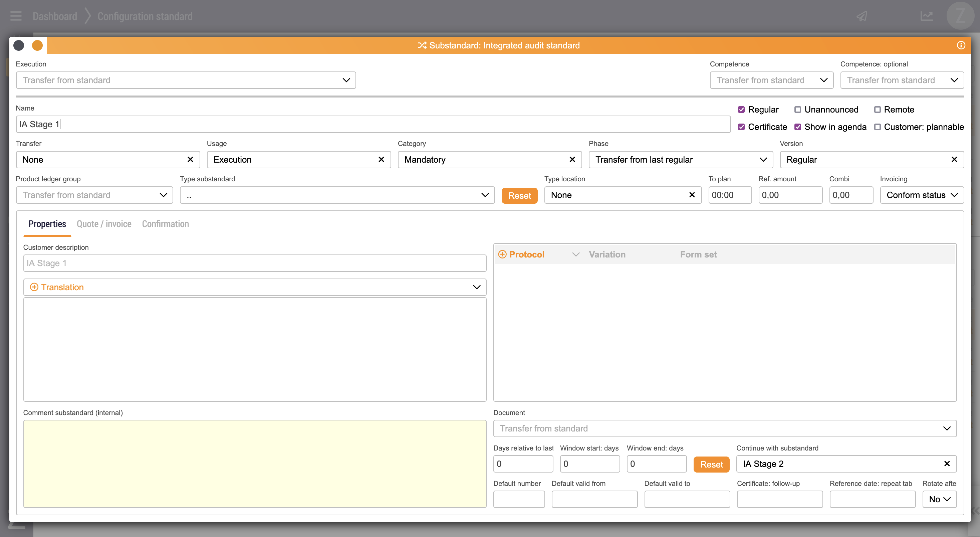The image size is (980, 537).
Task: Clear the Transfer field with X icon
Action: tap(190, 159)
